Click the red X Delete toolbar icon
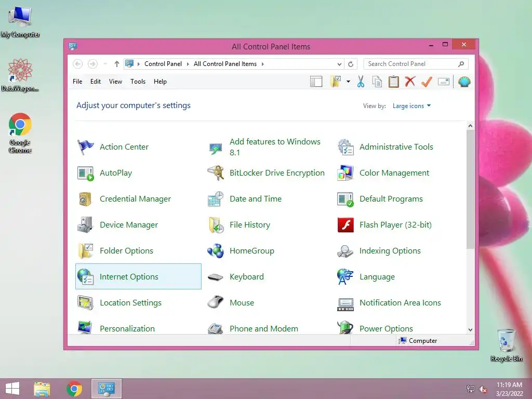532x399 pixels. click(410, 82)
